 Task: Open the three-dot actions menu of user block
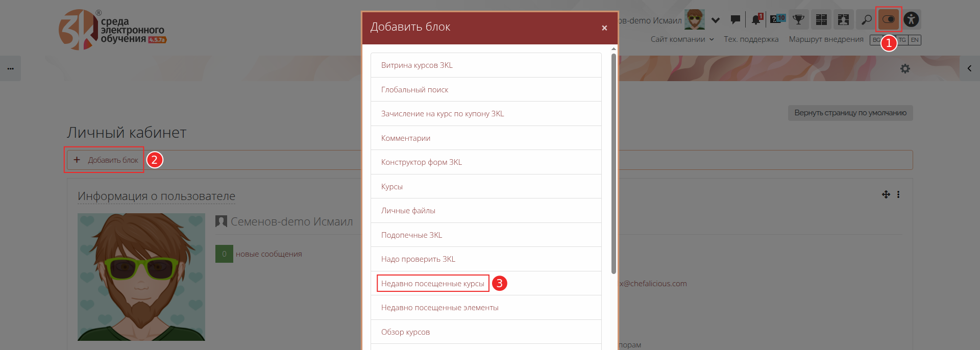tap(898, 194)
